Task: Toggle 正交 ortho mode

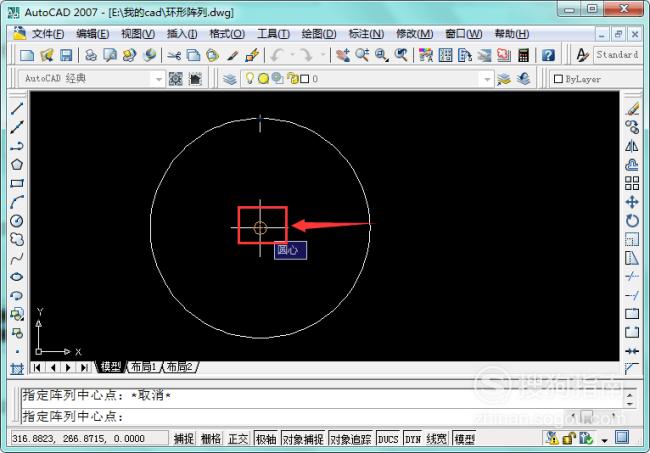Action: click(238, 439)
